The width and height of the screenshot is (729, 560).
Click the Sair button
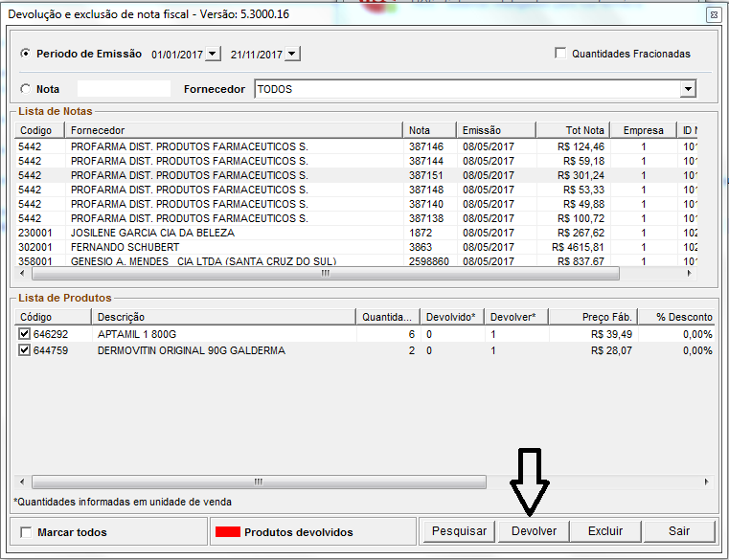[678, 531]
